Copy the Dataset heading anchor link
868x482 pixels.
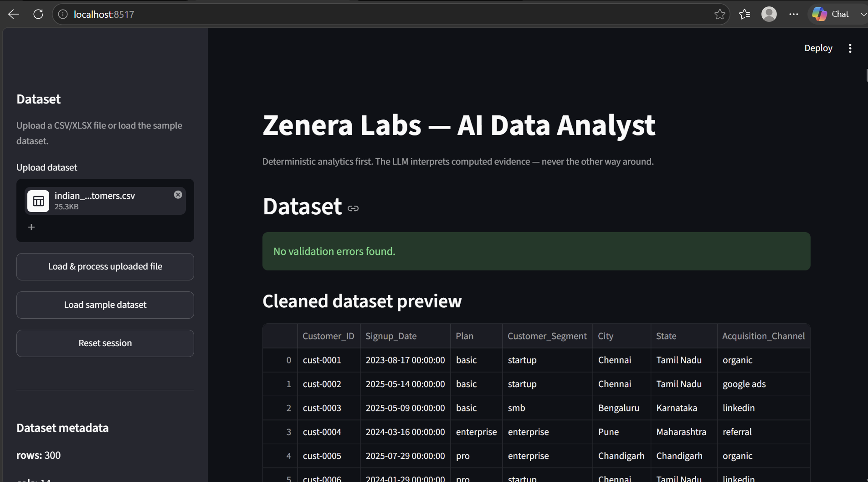point(353,208)
